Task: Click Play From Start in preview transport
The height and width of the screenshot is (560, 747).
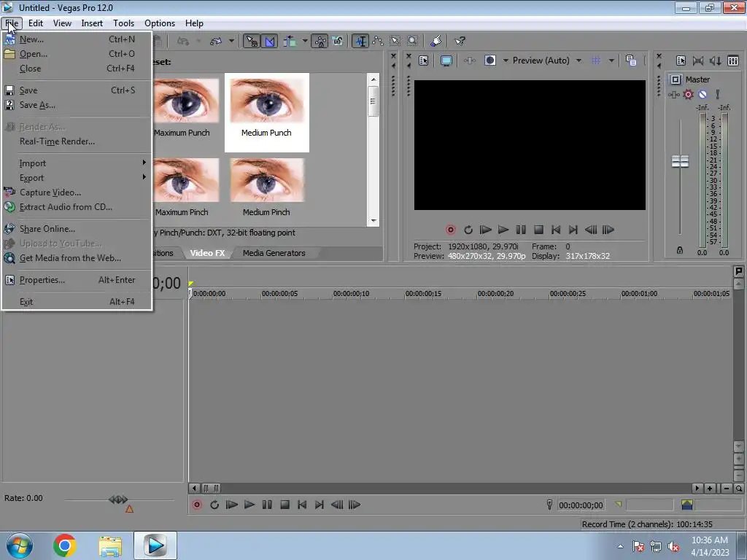Action: [x=485, y=230]
